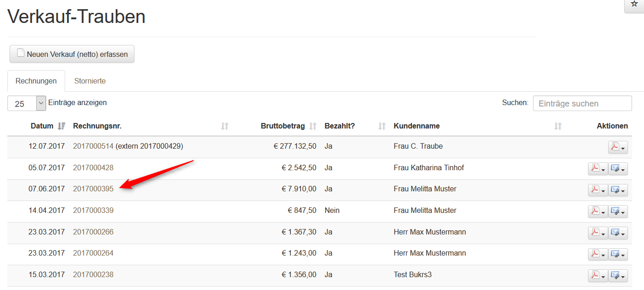Select the Rechnungen tab

[x=36, y=81]
